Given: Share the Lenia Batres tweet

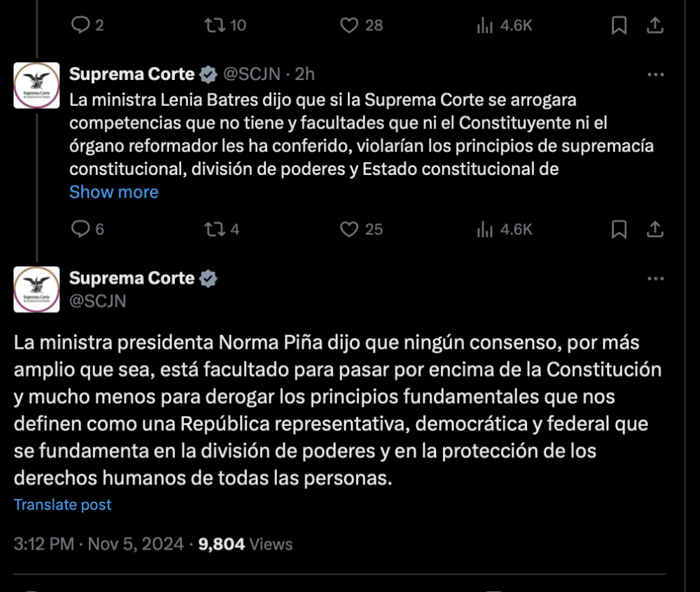Looking at the screenshot, I should [x=655, y=229].
